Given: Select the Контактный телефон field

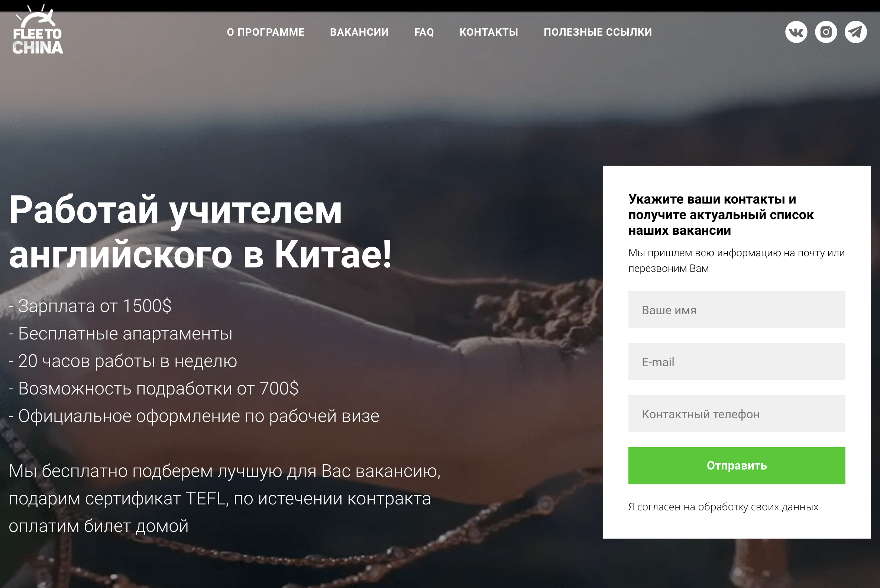Looking at the screenshot, I should (x=737, y=414).
